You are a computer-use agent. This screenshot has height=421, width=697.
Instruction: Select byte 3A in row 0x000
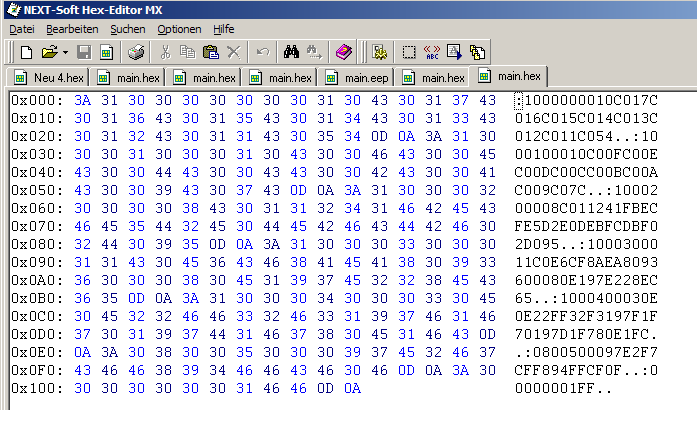pyautogui.click(x=83, y=100)
